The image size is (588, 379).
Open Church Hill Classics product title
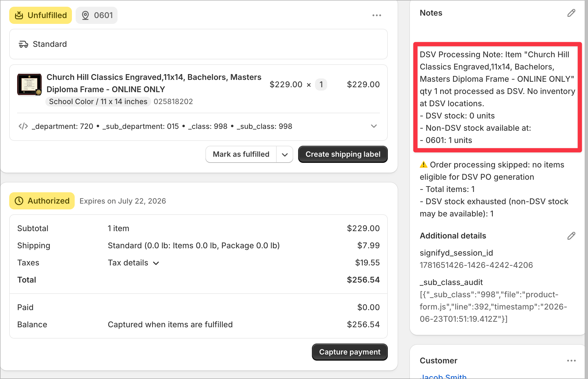154,83
